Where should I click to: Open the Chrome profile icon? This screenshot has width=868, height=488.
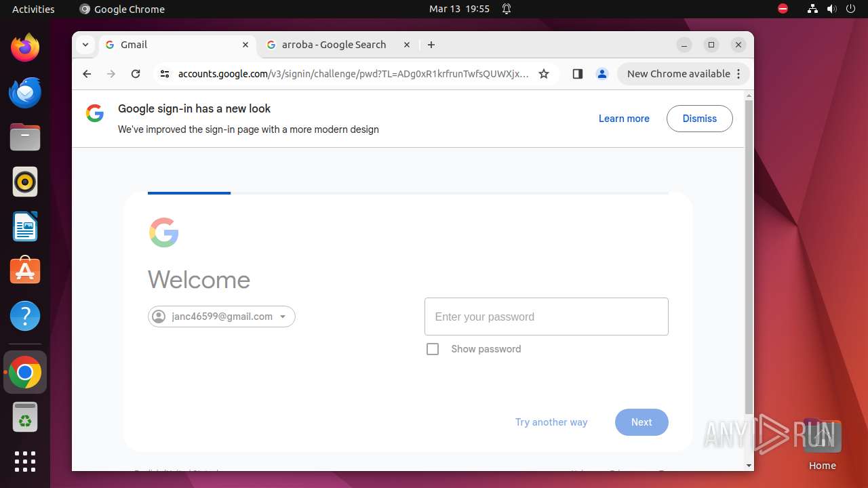pyautogui.click(x=601, y=74)
